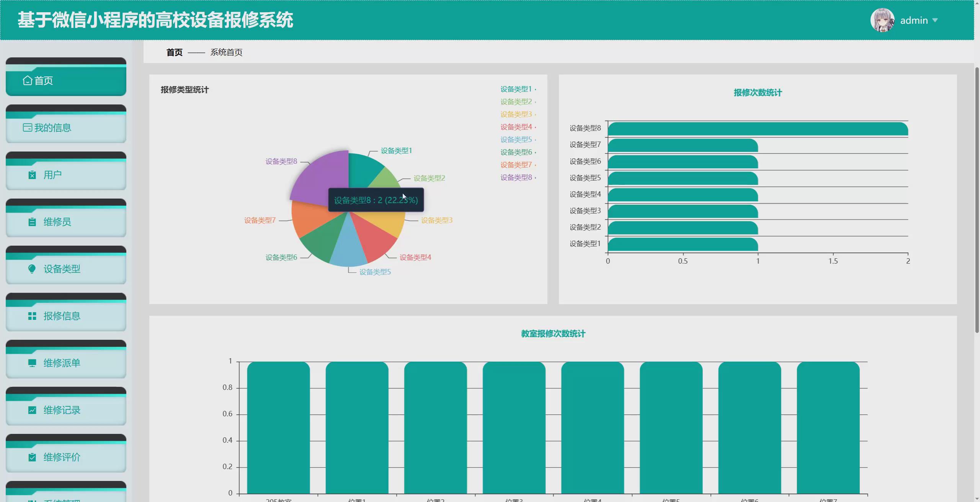Toggle 设备类型4 legend entry off
This screenshot has height=502, width=980.
[x=516, y=127]
